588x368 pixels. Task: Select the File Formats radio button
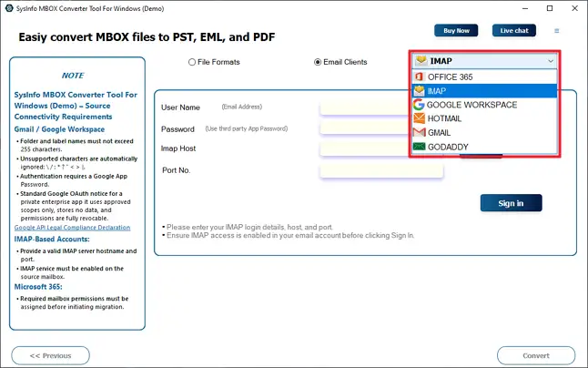(192, 62)
